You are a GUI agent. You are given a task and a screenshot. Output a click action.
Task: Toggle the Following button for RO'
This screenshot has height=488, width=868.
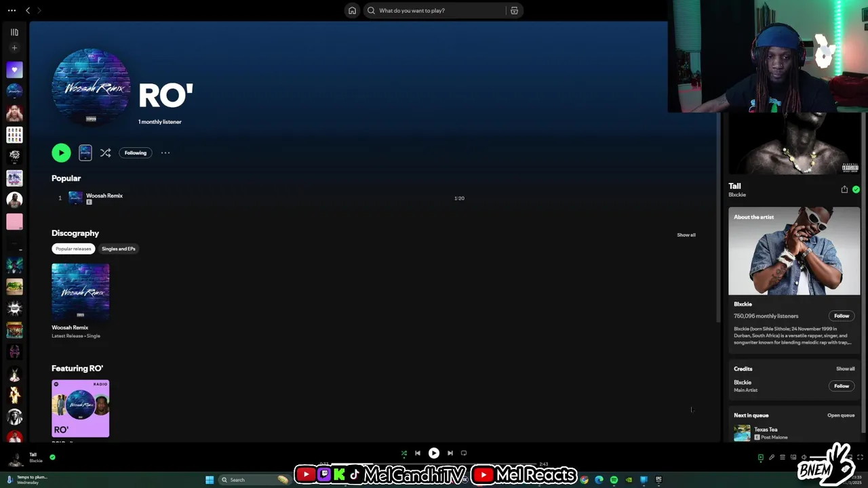[x=136, y=152]
